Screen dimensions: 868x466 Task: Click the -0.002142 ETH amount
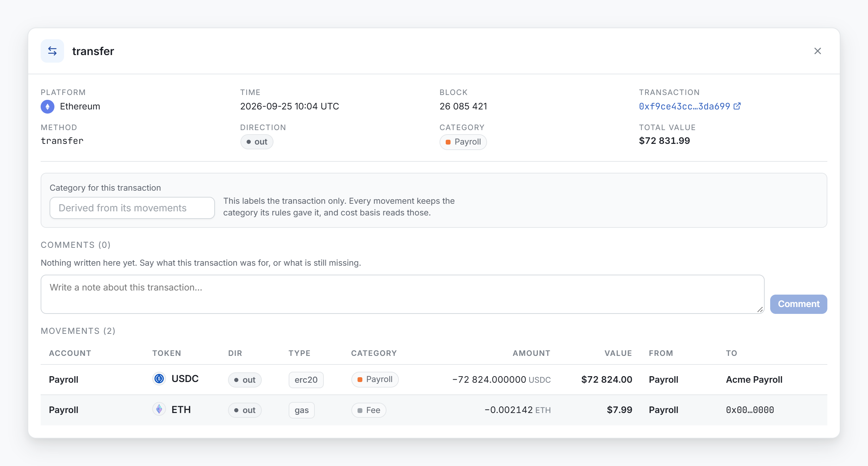point(517,410)
